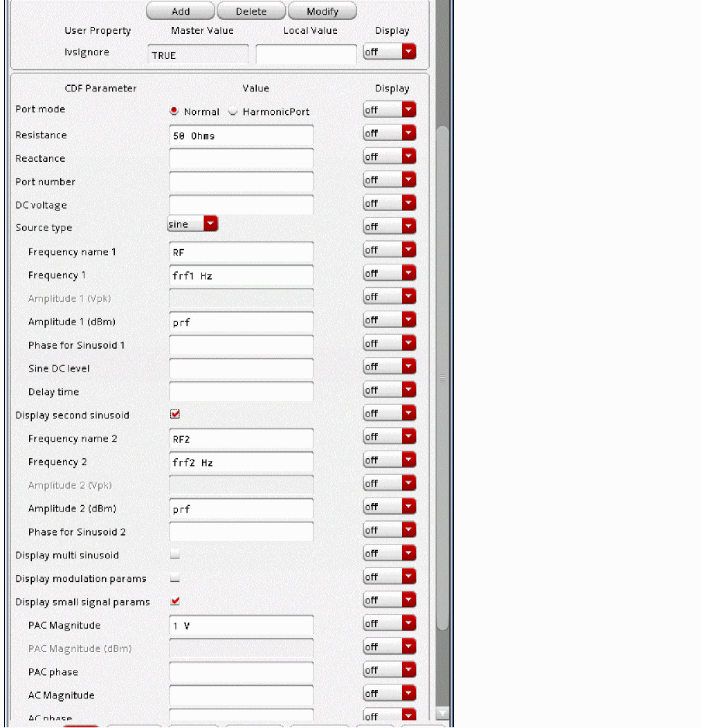
Task: Click the scrollbar down arrow
Action: pyautogui.click(x=442, y=713)
